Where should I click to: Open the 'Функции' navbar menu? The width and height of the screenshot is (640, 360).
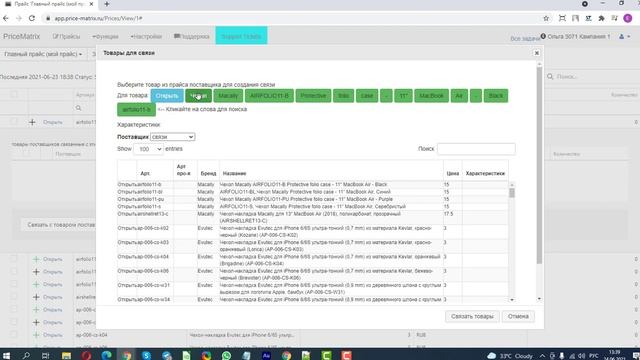(x=105, y=37)
